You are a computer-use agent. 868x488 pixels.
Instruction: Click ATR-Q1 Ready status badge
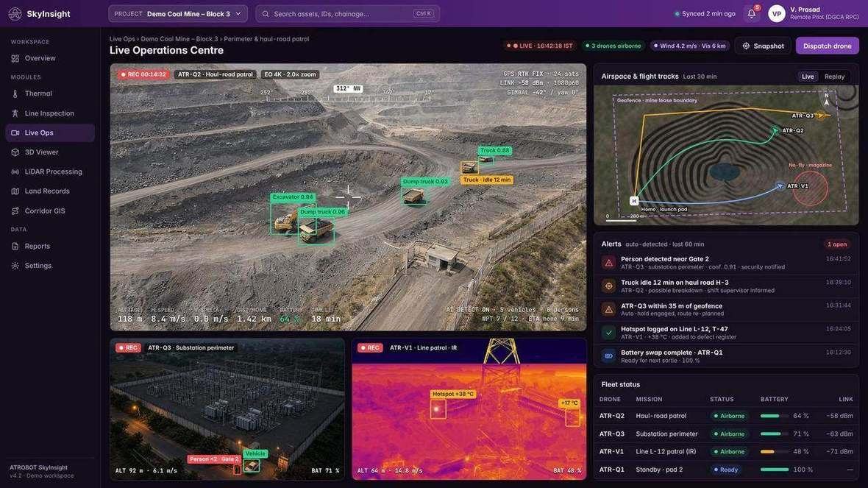click(726, 470)
